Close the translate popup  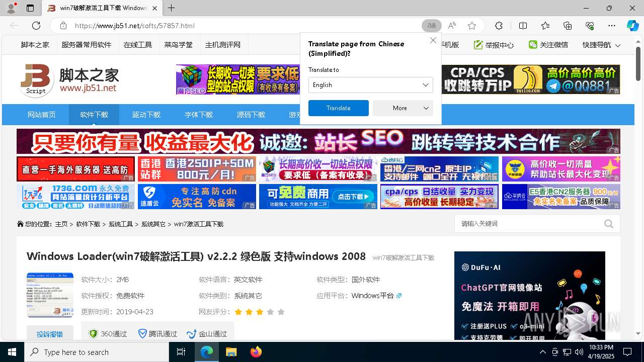click(433, 40)
